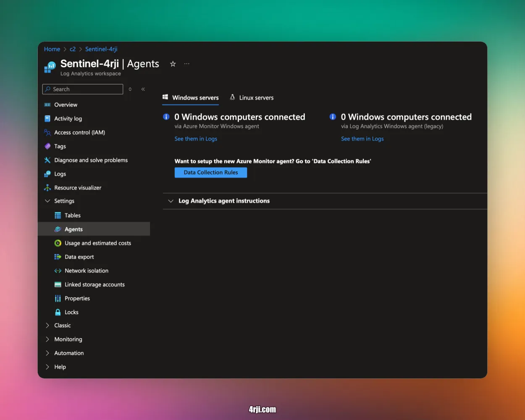
Task: Open Network isolation settings
Action: (86, 271)
